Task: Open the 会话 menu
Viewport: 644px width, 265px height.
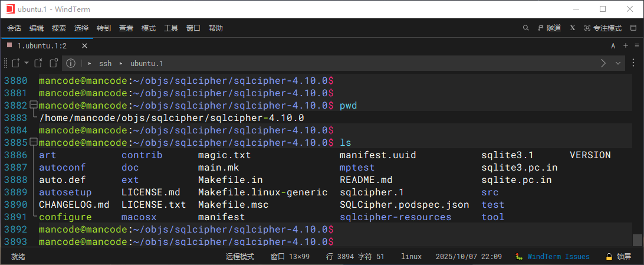Action: [x=14, y=28]
